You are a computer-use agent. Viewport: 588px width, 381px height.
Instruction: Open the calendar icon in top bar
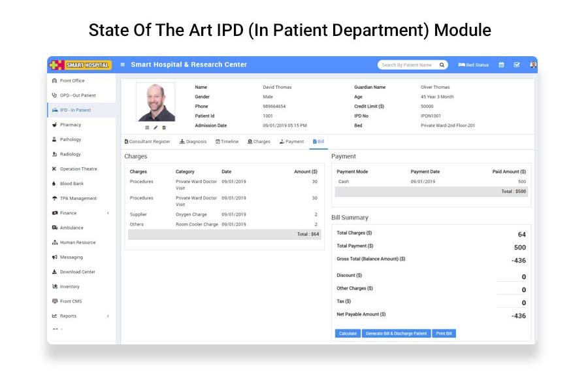pyautogui.click(x=501, y=65)
